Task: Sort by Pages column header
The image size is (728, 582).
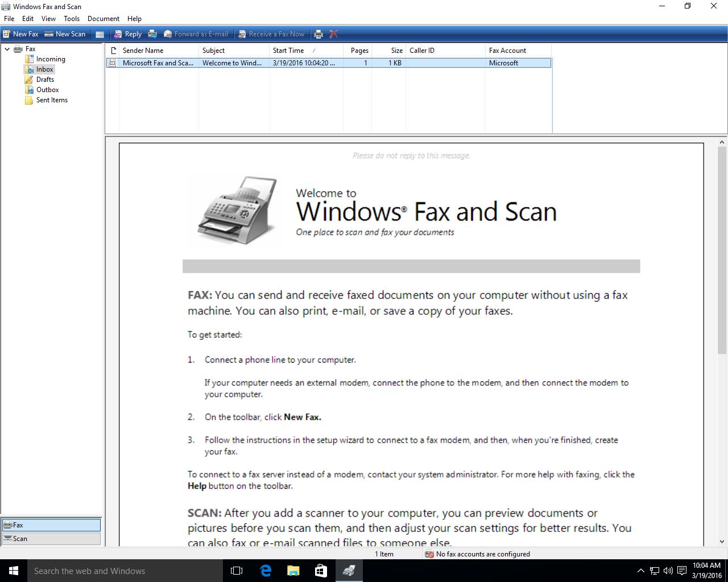Action: pos(357,51)
